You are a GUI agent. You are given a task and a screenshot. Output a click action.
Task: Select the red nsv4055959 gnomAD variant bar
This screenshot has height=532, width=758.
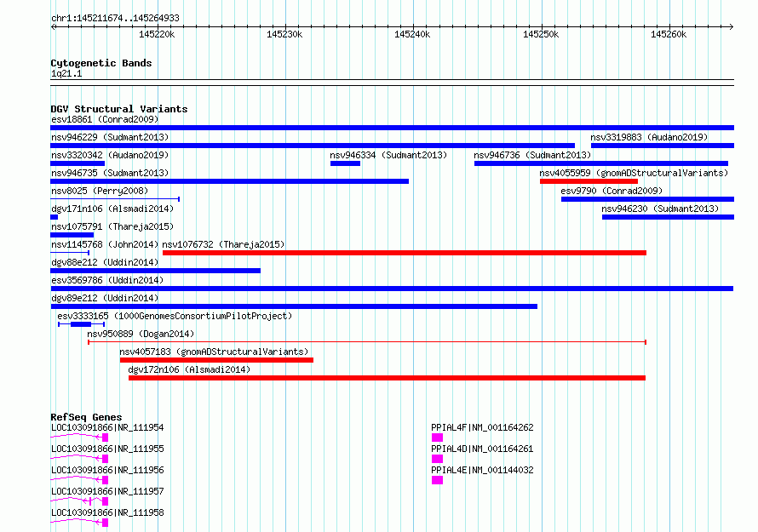[589, 181]
